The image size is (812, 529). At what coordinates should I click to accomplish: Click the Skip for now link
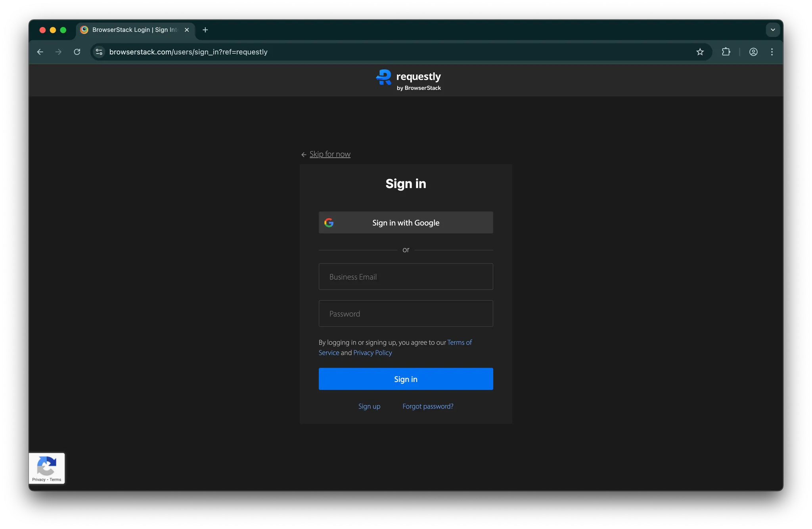329,154
